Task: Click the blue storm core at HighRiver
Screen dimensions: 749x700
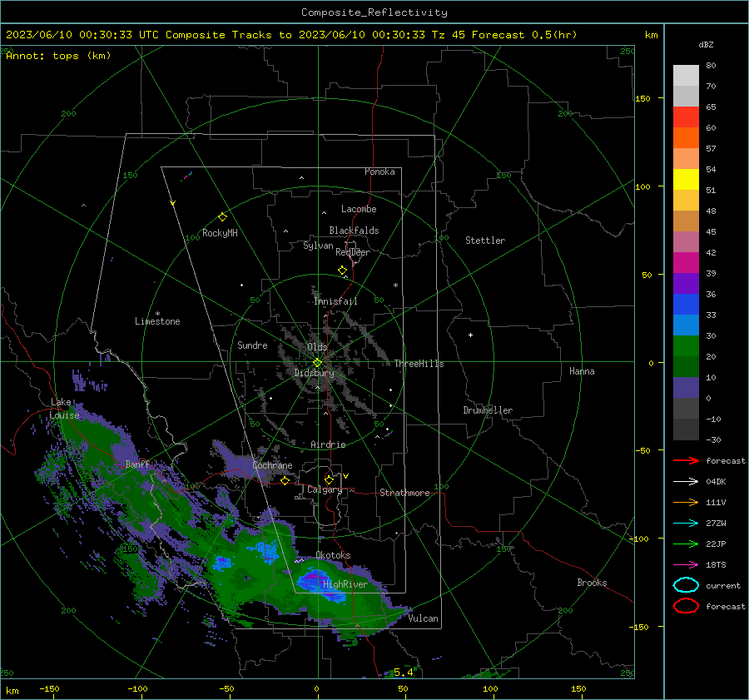Action: [321, 584]
